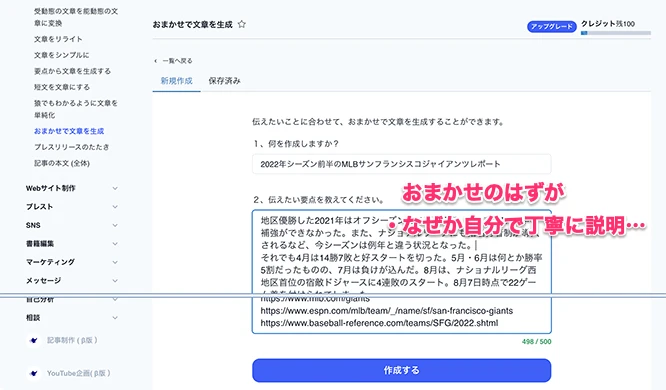
Task: Open 記事の本文 (全体) in sidebar
Action: click(x=62, y=163)
